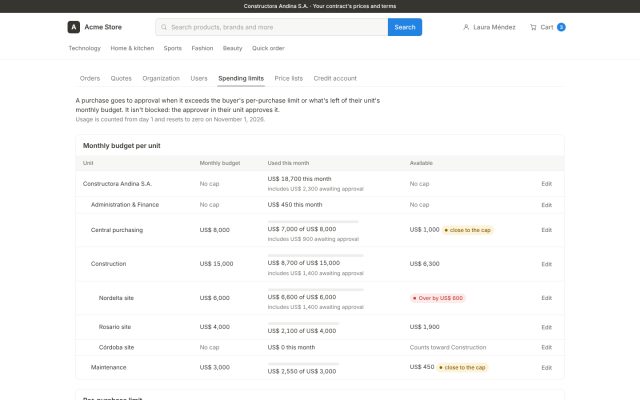Click Central purchasing 'close to the cap' badge
The width and height of the screenshot is (640, 400).
467,230
